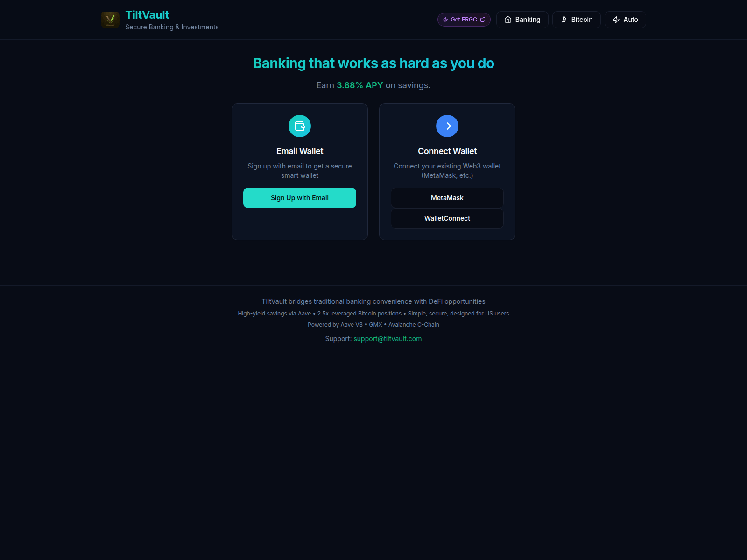Click the TiltVault logo icon

point(110,20)
